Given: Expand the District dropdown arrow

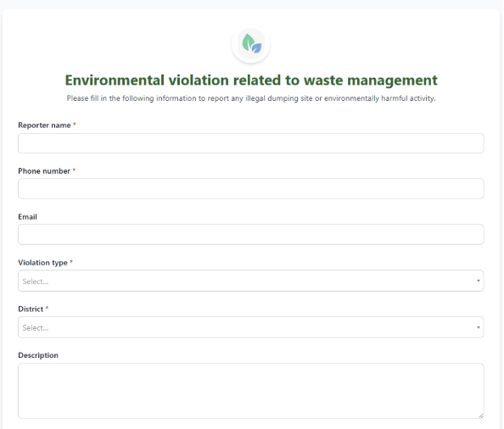Looking at the screenshot, I should 478,327.
